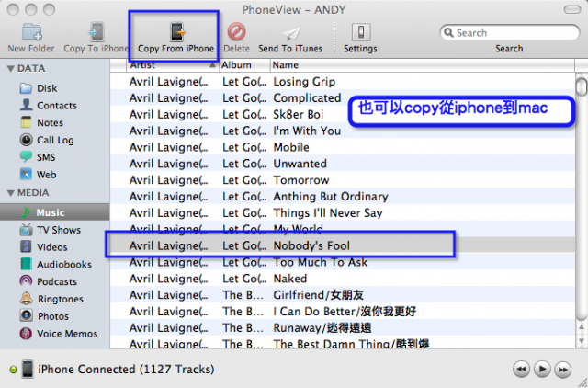Select the Tomorrow track
This screenshot has width=588, height=388.
(x=343, y=180)
